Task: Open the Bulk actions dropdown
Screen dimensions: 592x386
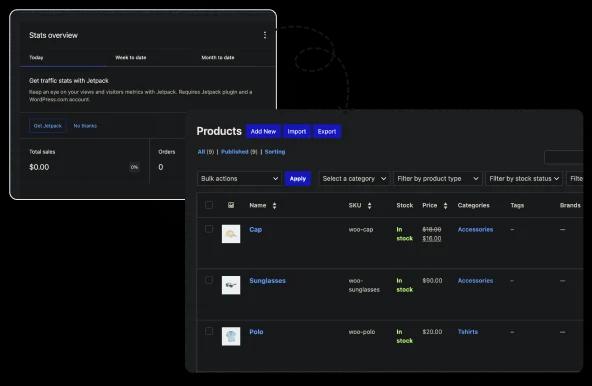Action: (239, 179)
